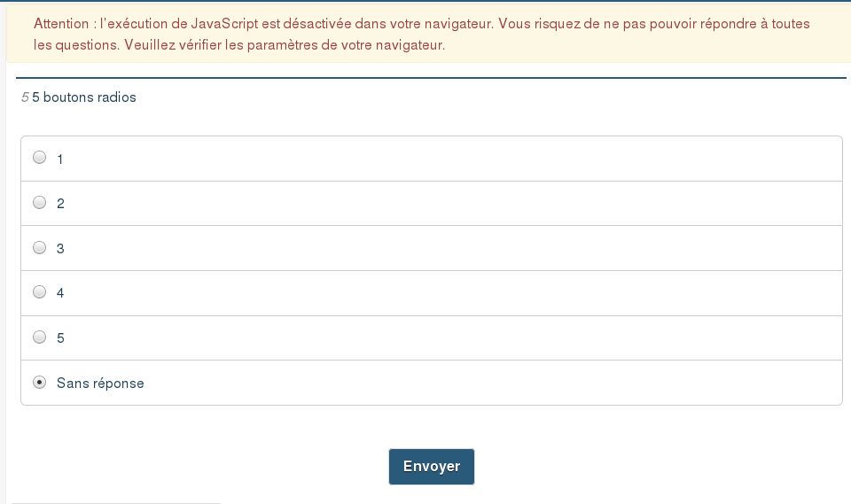Click the label "1" beside the first radio
The width and height of the screenshot is (851, 504).
click(60, 159)
